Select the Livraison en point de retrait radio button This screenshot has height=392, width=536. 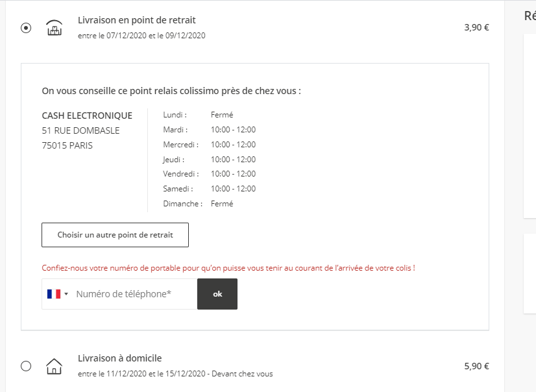(x=26, y=28)
